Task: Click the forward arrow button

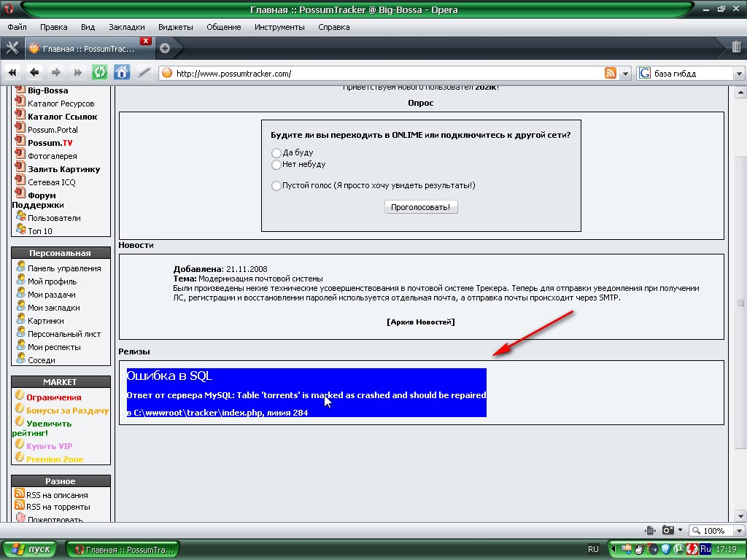Action: (x=55, y=73)
